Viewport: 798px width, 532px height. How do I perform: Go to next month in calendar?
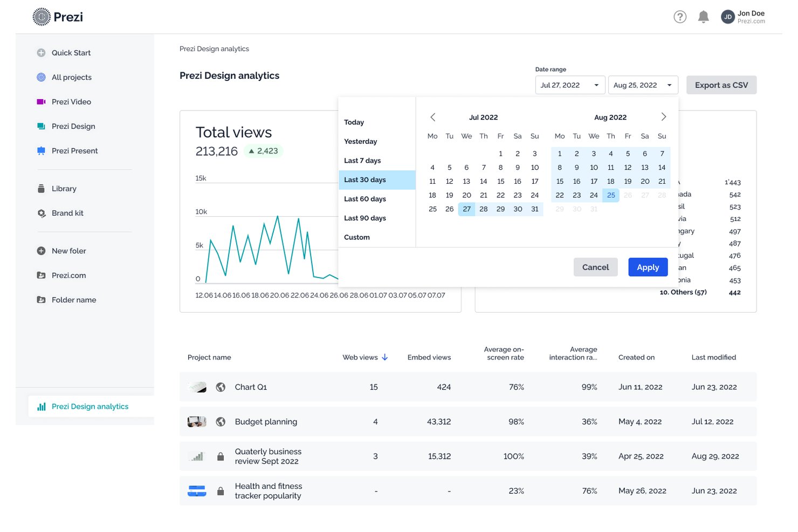[663, 117]
